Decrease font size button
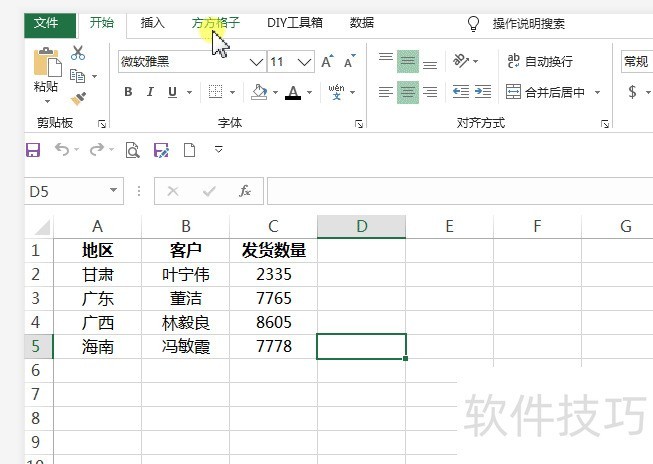The image size is (653, 464). coord(350,61)
